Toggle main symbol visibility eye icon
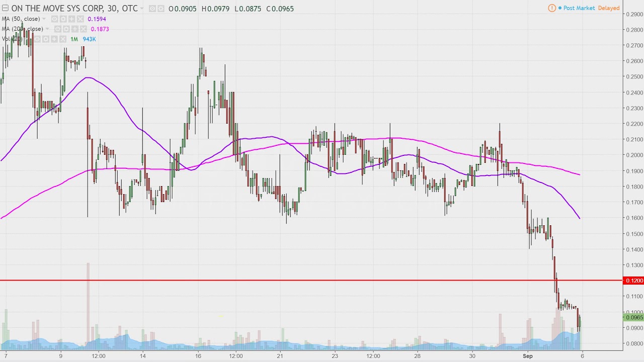 152,9
